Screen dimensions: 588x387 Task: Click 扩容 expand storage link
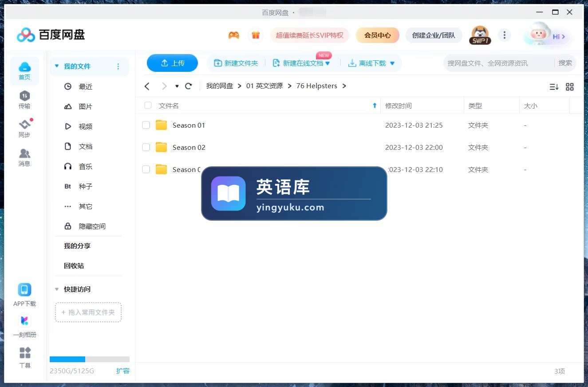(x=123, y=371)
